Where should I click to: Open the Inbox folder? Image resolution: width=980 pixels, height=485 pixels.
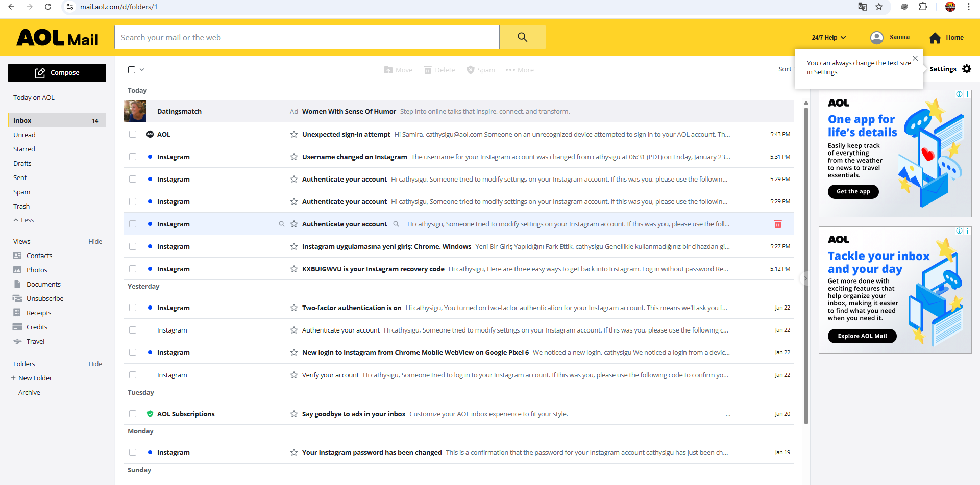tap(57, 120)
